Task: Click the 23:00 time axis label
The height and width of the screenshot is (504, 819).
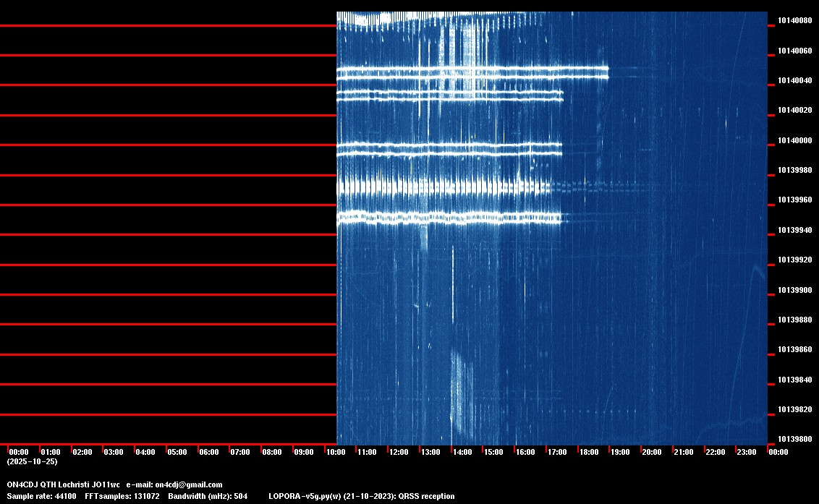Action: (747, 452)
